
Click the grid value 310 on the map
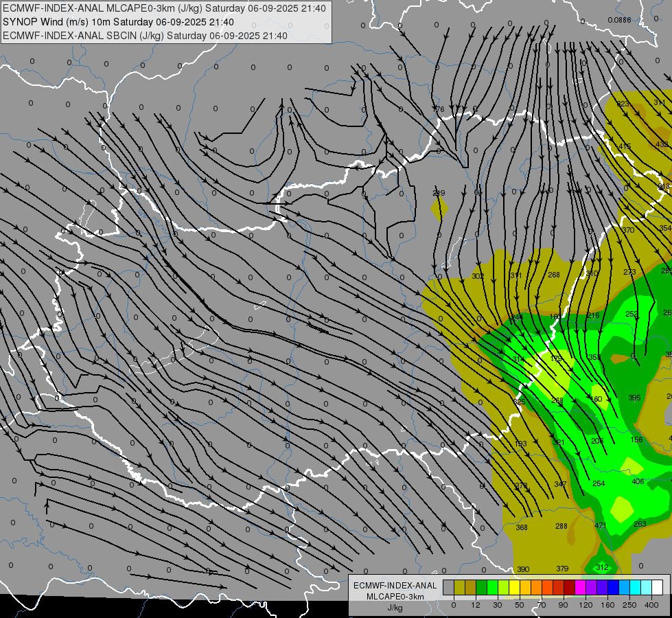click(592, 273)
